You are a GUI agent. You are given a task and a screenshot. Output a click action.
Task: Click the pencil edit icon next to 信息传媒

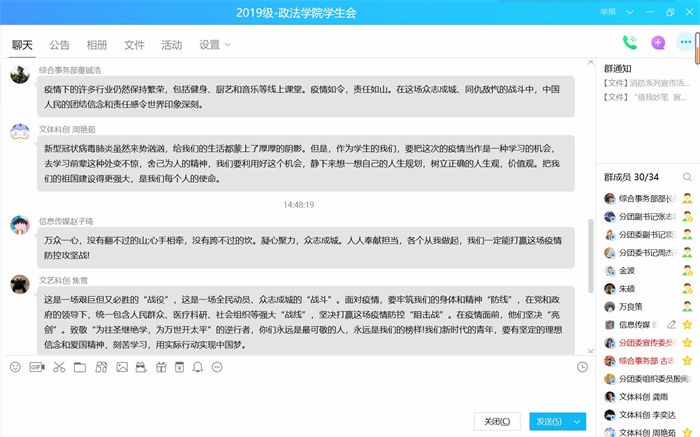point(671,325)
